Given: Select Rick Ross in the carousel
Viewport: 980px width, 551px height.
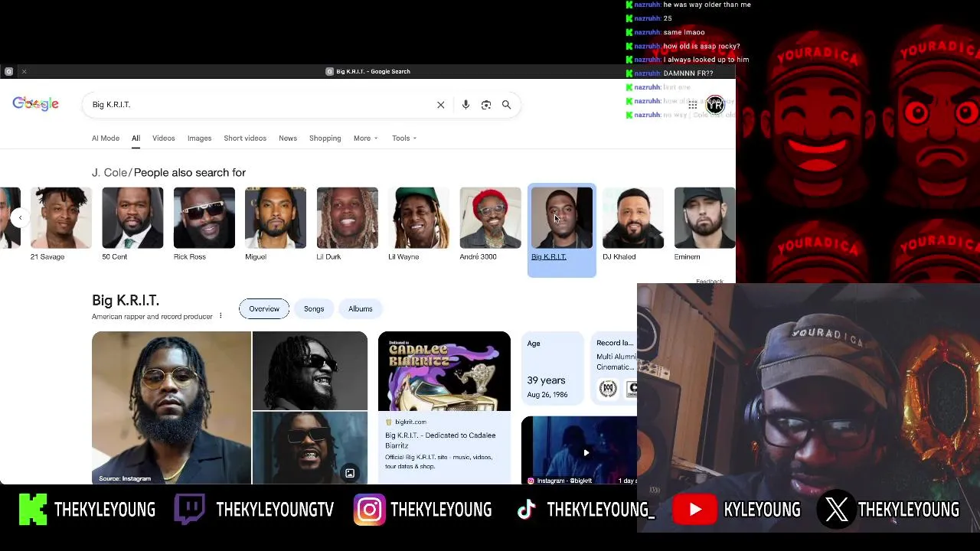Looking at the screenshot, I should pos(204,224).
